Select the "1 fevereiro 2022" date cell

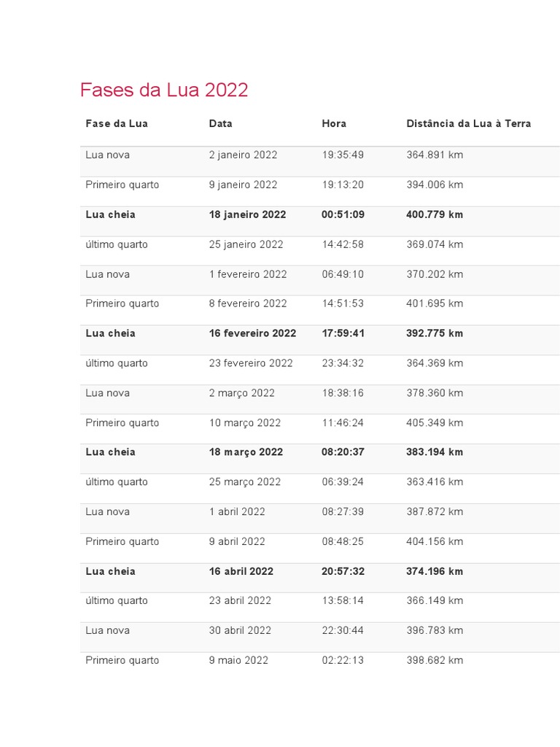pyautogui.click(x=248, y=274)
